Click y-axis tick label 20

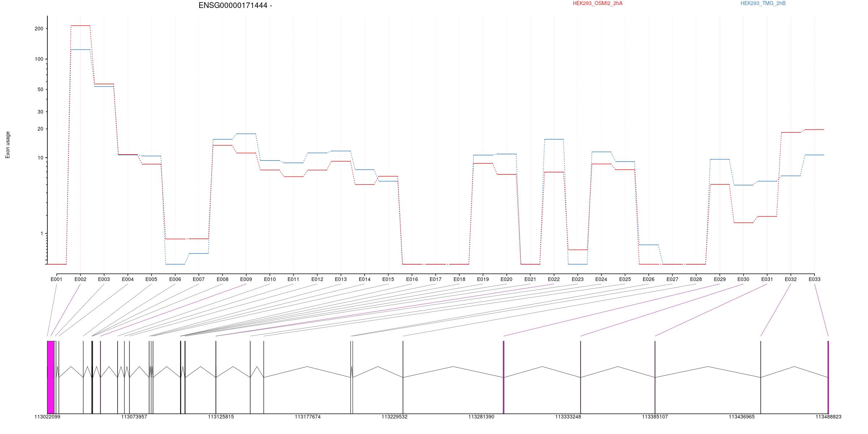tap(40, 129)
